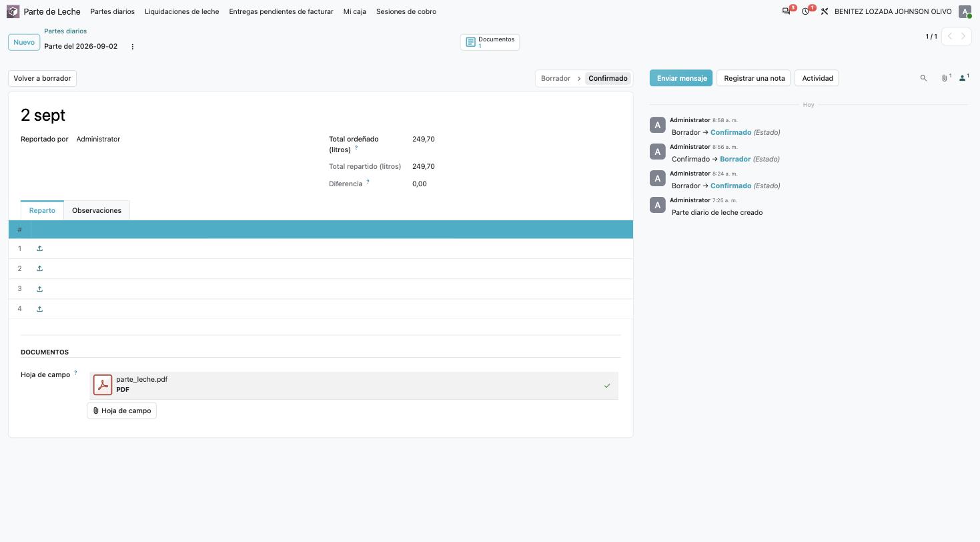980x542 pixels.
Task: Search chatter messages with magnifier icon
Action: coord(923,78)
